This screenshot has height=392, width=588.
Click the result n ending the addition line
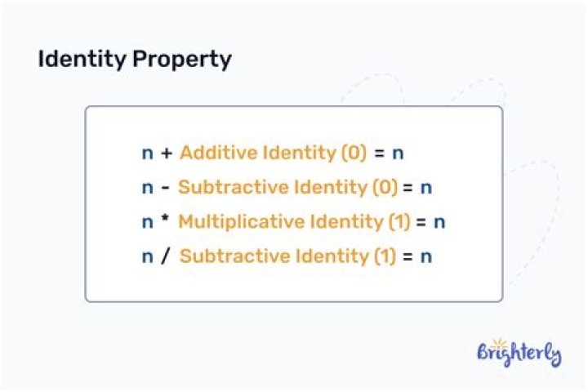point(398,154)
